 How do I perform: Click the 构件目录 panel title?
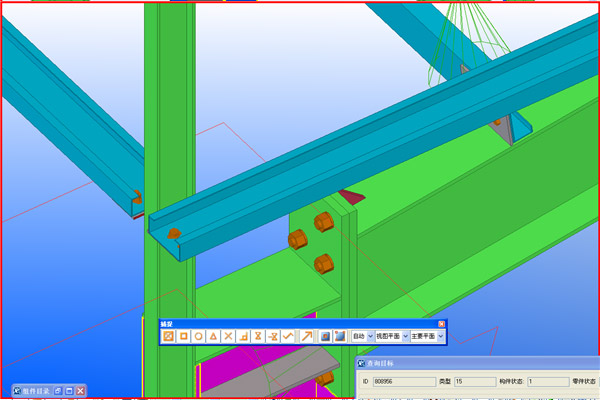(34, 390)
